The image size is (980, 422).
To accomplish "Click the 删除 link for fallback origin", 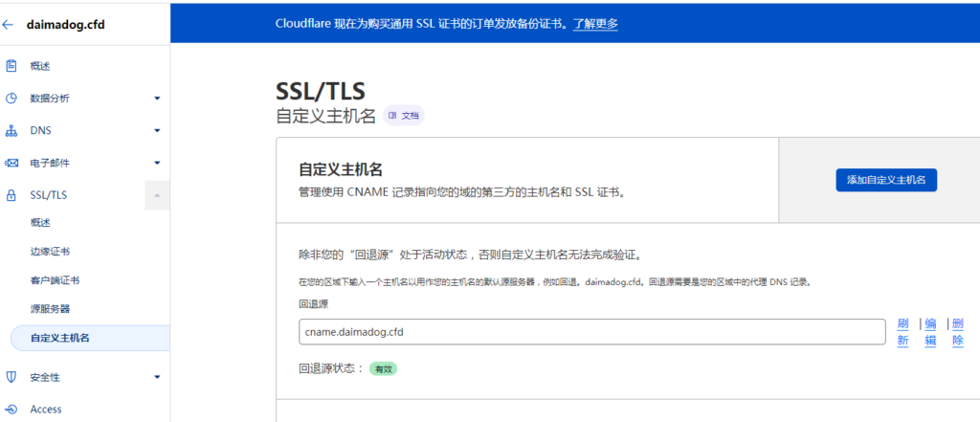I will (x=957, y=332).
